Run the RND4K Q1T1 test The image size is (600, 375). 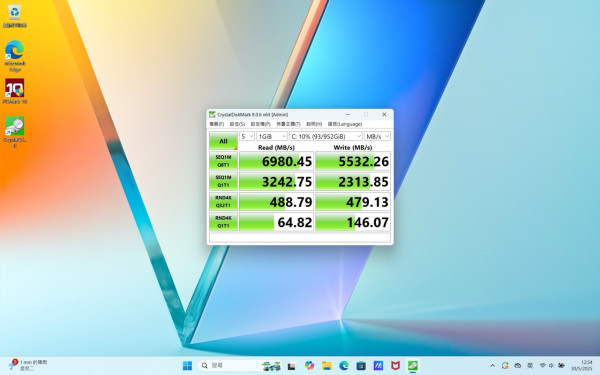pos(223,222)
